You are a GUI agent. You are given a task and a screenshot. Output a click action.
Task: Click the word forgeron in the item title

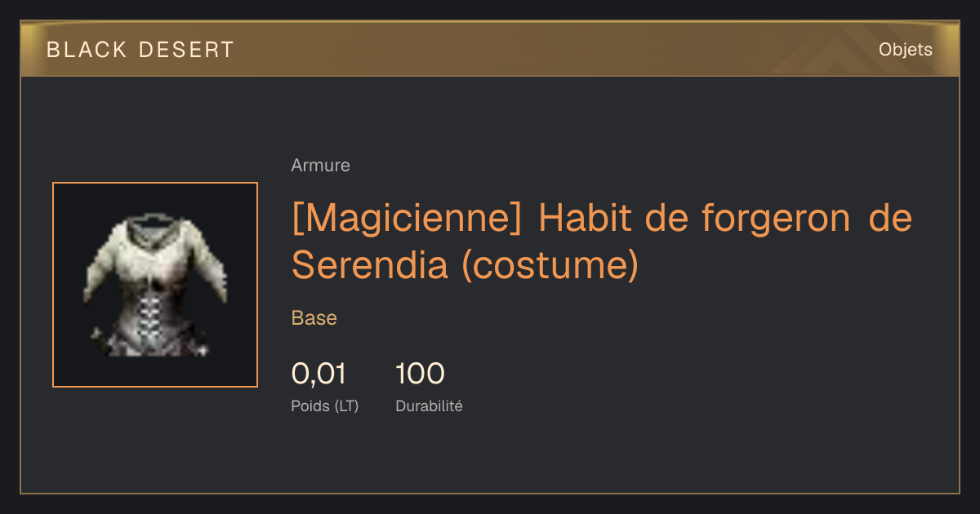pos(774,219)
